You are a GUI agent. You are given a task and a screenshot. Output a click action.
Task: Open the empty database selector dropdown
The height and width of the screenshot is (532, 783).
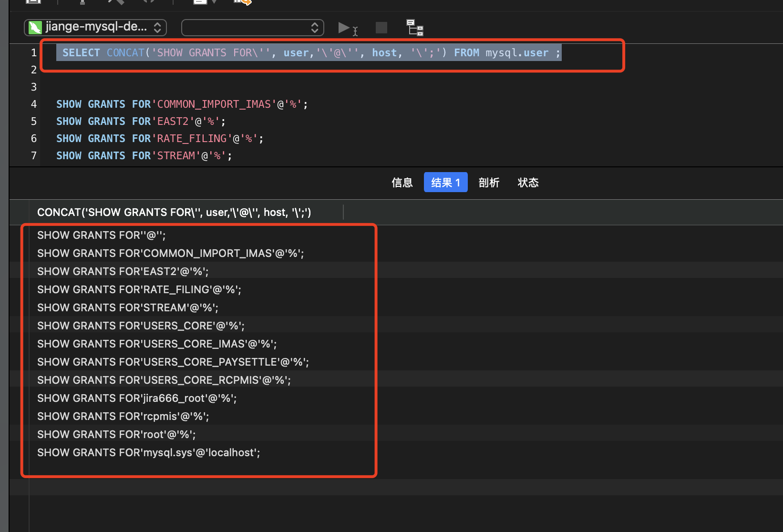252,28
